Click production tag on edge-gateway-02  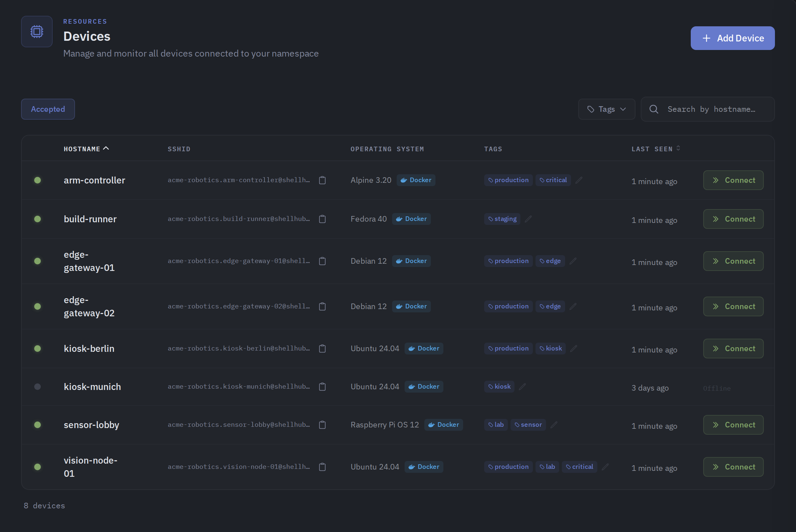[508, 306]
